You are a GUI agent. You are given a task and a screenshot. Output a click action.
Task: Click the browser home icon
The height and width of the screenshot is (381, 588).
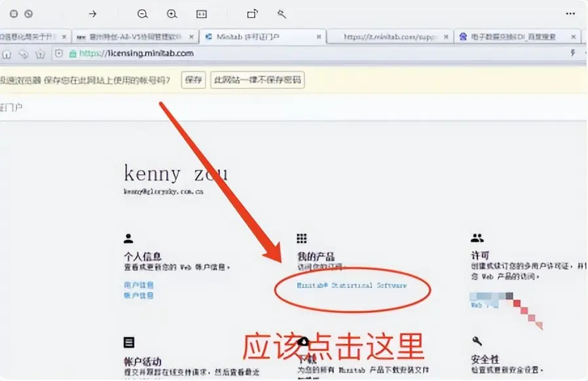[x=7, y=54]
